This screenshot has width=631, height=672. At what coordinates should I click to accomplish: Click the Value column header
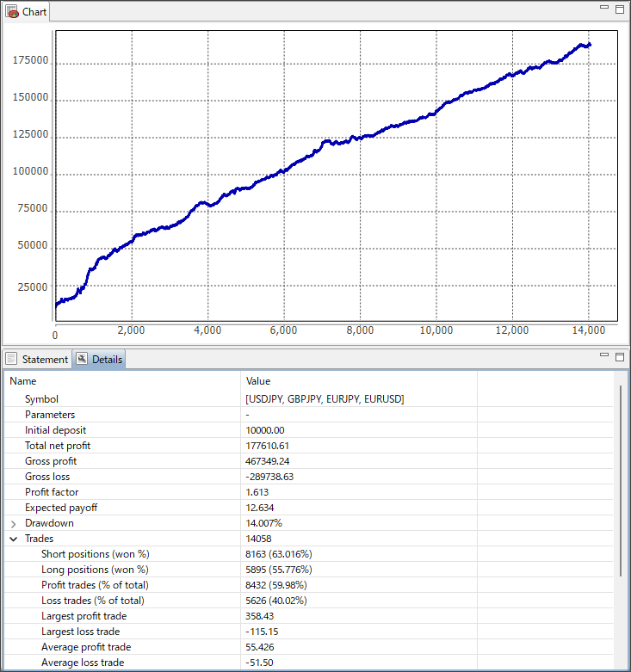[x=359, y=381]
